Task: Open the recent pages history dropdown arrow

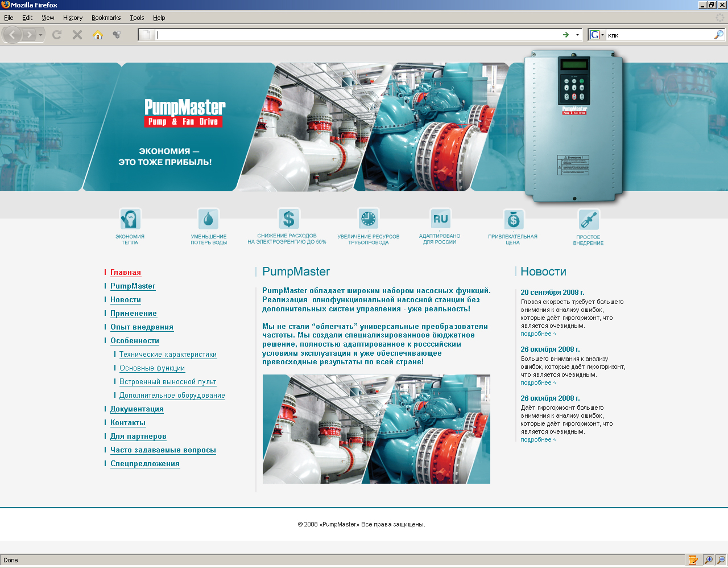Action: pos(40,35)
